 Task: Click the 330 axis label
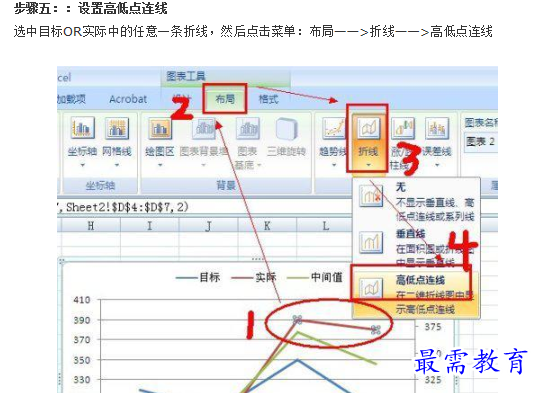[x=82, y=380]
